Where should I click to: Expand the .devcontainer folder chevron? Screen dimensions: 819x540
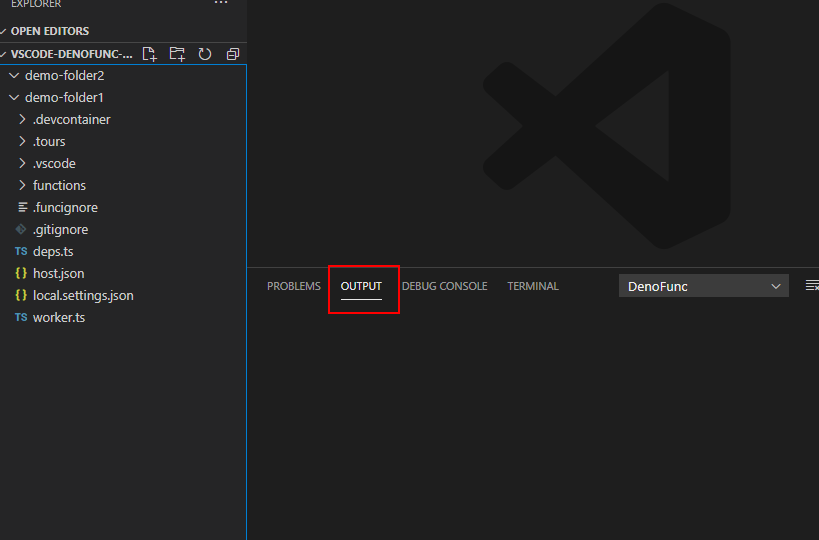coord(22,119)
